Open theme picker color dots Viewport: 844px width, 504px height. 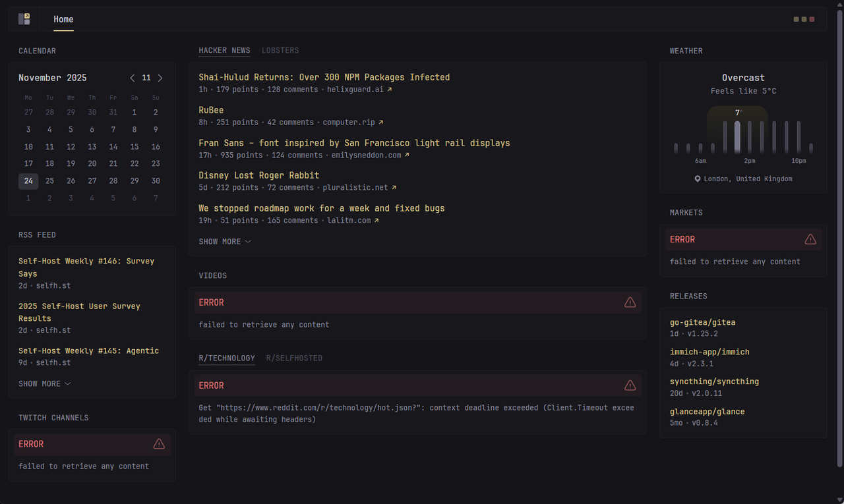point(804,19)
